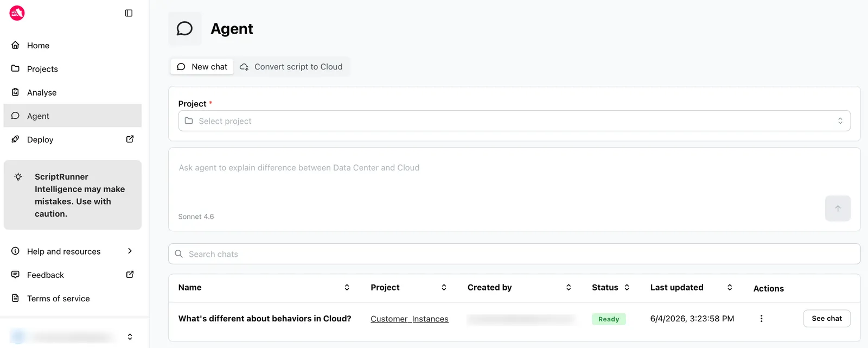Switch to the New chat tab
Image resolution: width=868 pixels, height=348 pixels.
coord(202,67)
